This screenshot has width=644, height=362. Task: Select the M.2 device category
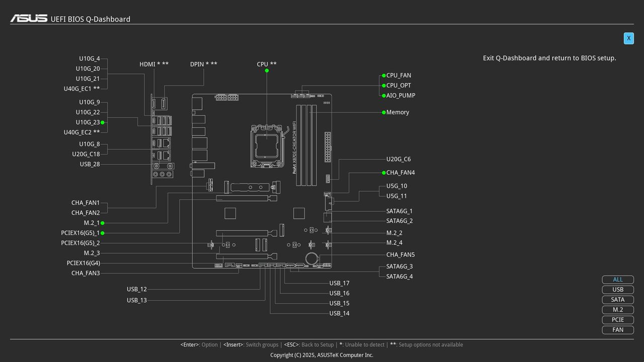pyautogui.click(x=617, y=310)
